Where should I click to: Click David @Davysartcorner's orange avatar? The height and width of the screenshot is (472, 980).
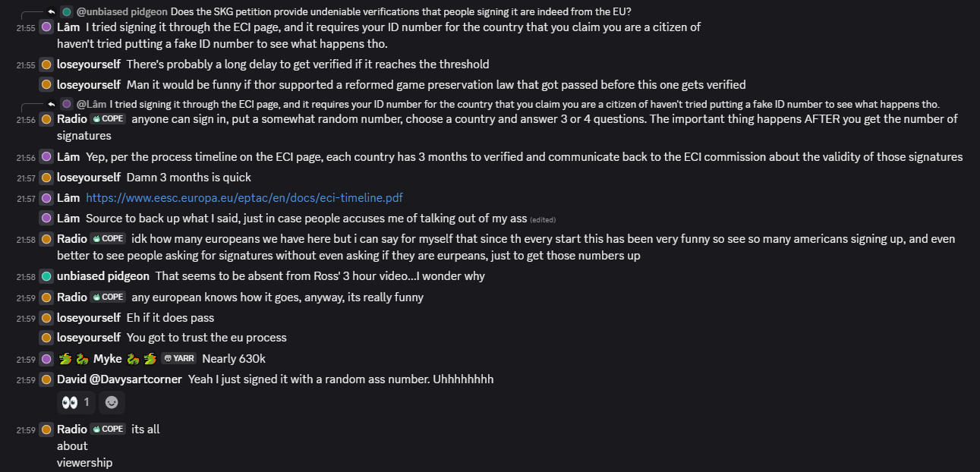pos(46,379)
